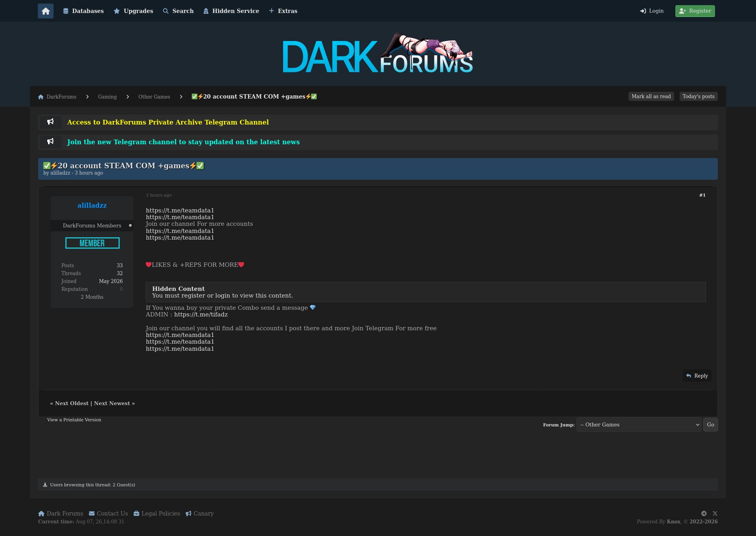
Task: Click the megaphone icon beside the latest news announcement
Action: tap(50, 141)
